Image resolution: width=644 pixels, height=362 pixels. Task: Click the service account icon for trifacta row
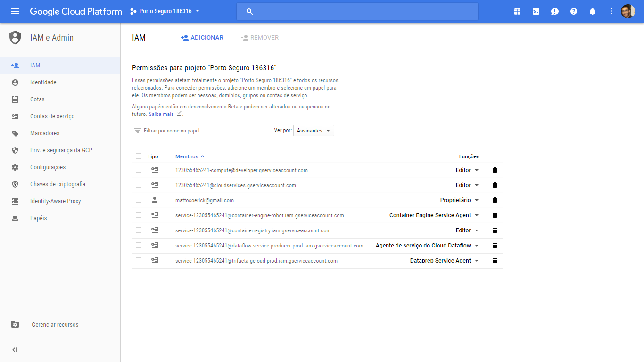coord(155,261)
